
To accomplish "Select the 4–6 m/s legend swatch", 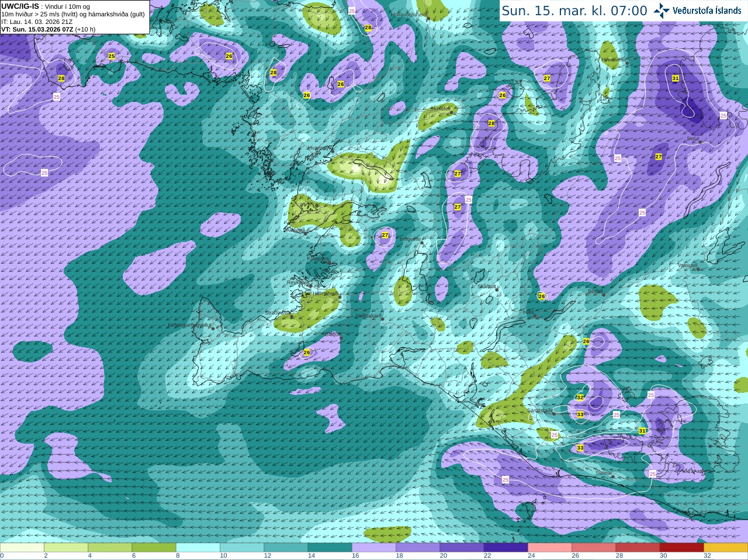I will tap(110, 548).
